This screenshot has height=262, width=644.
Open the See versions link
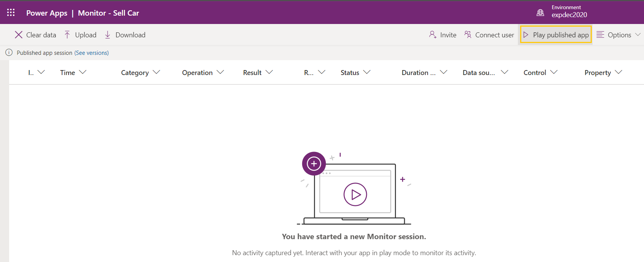(x=91, y=53)
